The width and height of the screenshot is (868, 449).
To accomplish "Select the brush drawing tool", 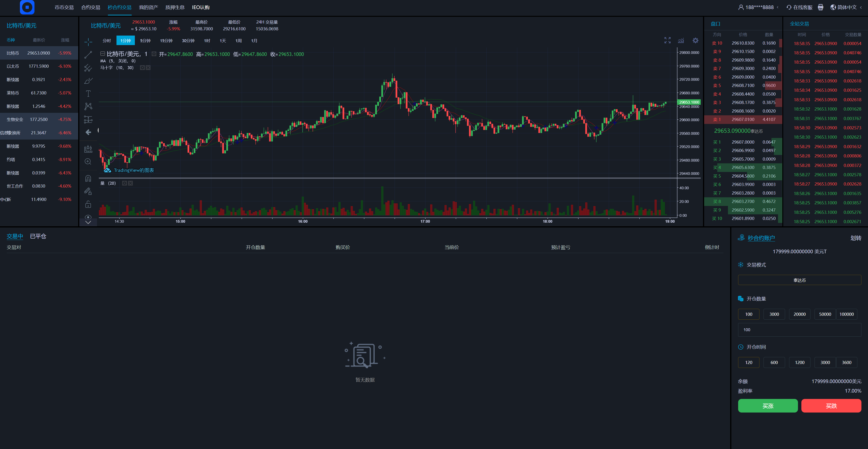I will click(x=88, y=81).
